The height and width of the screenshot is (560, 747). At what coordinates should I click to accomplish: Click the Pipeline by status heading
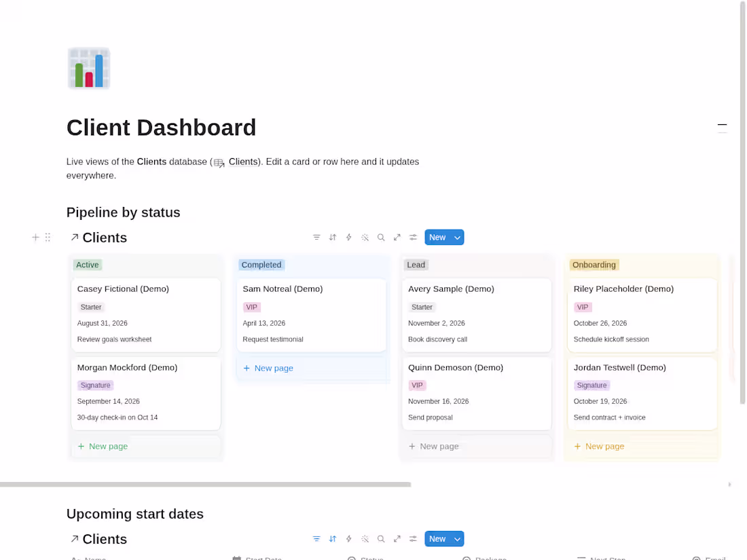click(x=124, y=212)
